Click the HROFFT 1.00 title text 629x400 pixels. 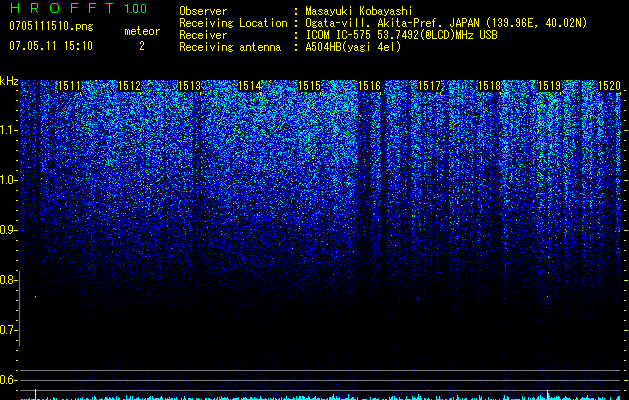(x=78, y=8)
